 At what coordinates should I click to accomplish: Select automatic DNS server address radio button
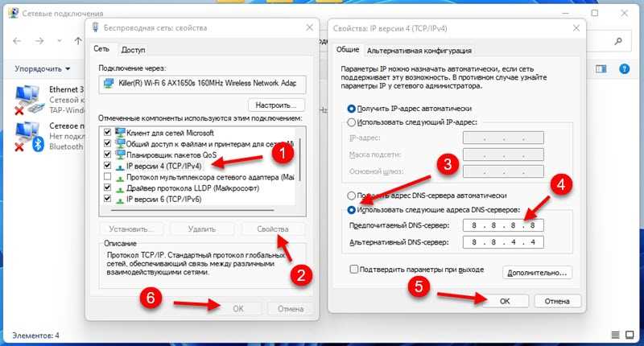[x=351, y=196]
